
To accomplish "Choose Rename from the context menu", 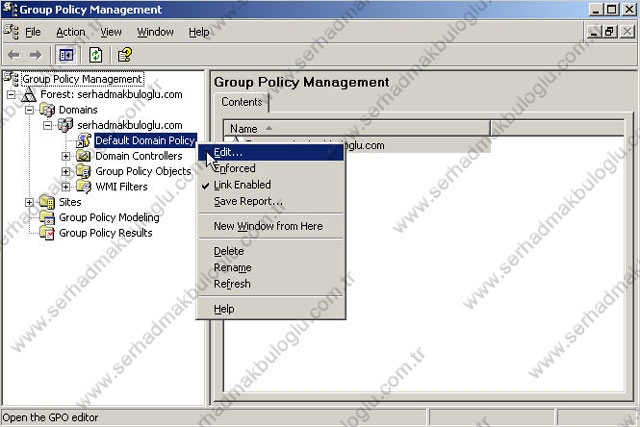I will (271, 267).
